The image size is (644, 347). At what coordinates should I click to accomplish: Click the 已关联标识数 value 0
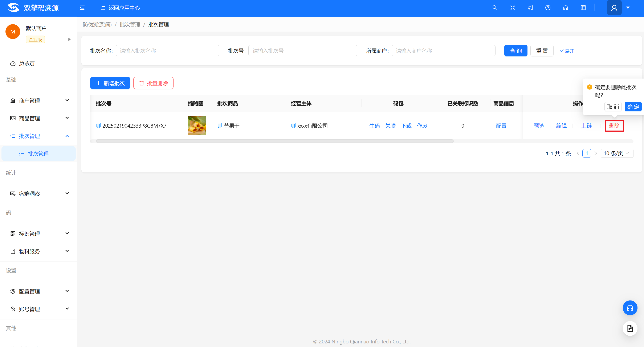point(462,126)
